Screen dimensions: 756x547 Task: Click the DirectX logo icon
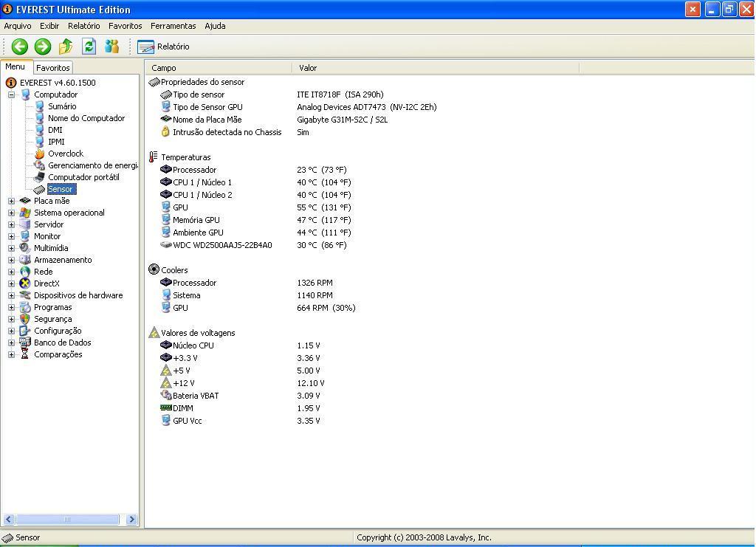(x=25, y=283)
